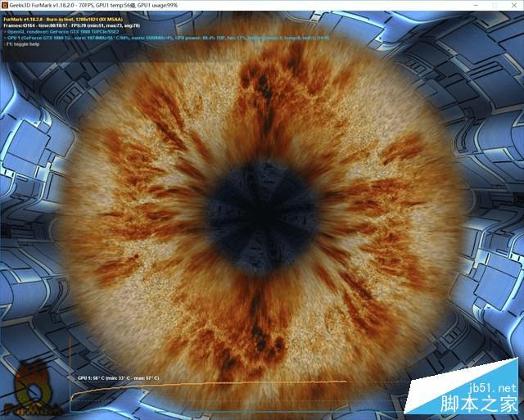Viewport: 524px width, 420px height.
Task: Click the GPU1 usage readout in title bar
Action: click(158, 6)
